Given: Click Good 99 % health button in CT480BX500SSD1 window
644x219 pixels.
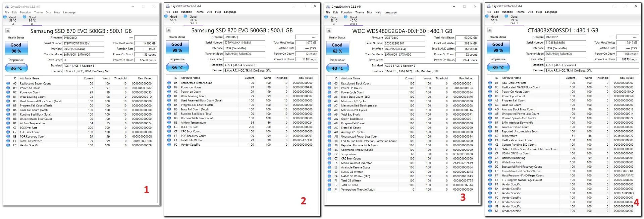Looking at the screenshot, I should pyautogui.click(x=498, y=47).
